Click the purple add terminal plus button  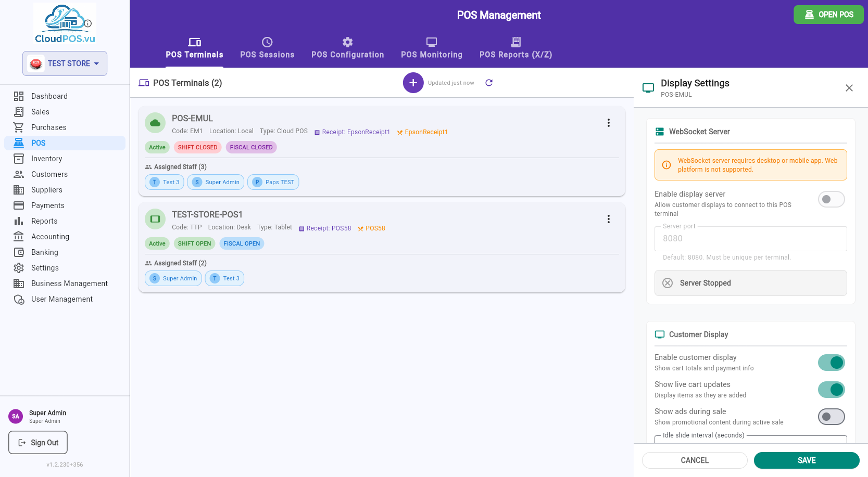pos(413,83)
